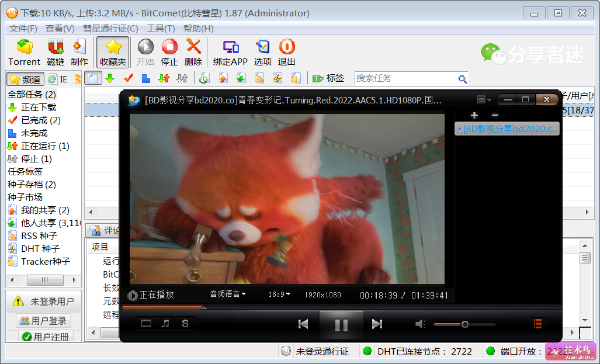
Task: Select 未完成 in the sidebar
Action: pyautogui.click(x=28, y=133)
